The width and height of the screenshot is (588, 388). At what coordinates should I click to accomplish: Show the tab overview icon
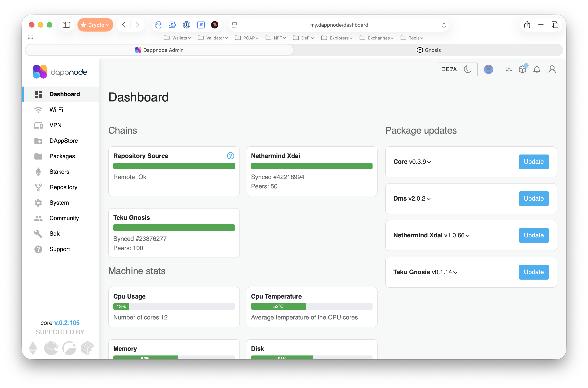(x=555, y=25)
